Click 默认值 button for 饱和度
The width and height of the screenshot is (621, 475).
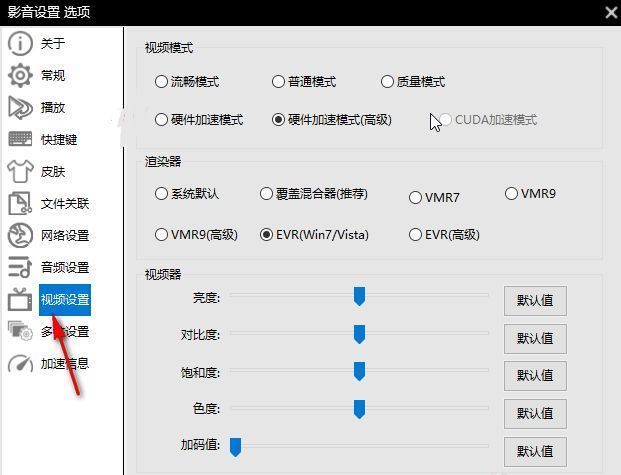coord(535,376)
